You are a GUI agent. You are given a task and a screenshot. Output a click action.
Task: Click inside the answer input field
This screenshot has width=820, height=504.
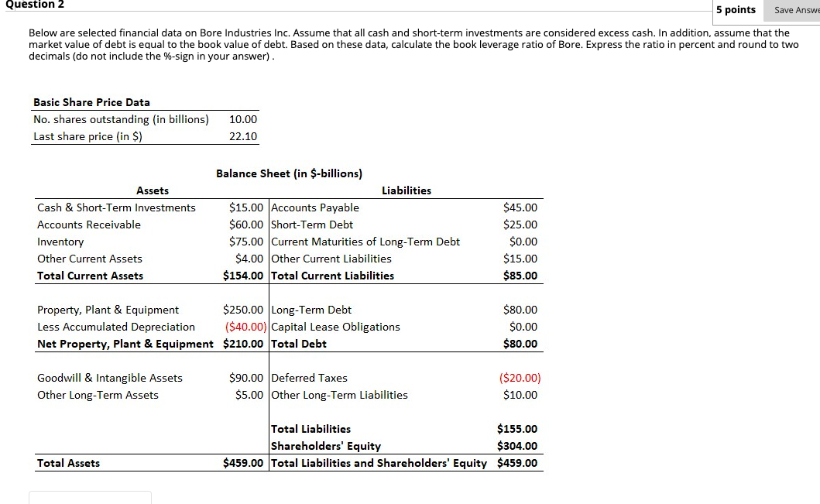click(x=90, y=499)
